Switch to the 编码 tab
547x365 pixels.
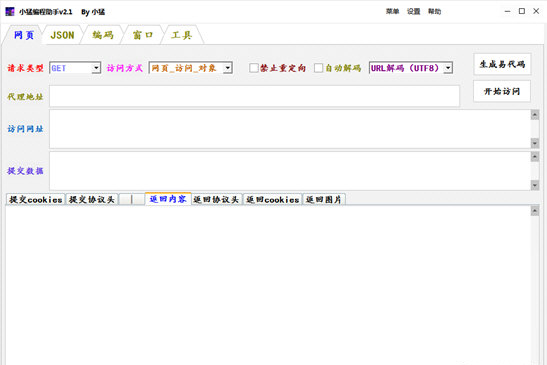point(103,35)
